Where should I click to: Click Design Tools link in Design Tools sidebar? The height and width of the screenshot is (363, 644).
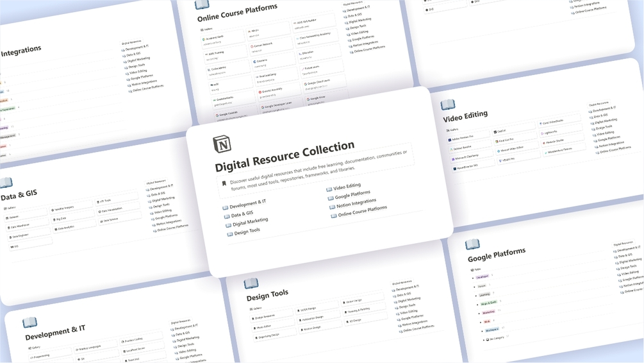pyautogui.click(x=407, y=305)
